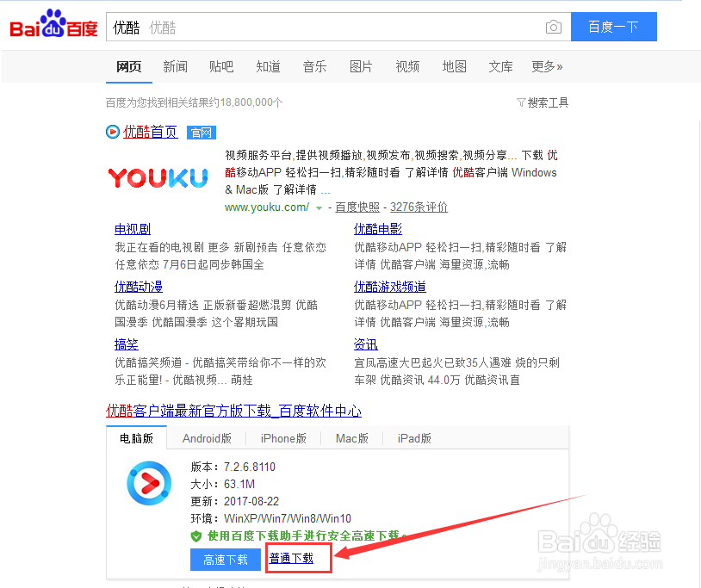Viewport: 701px width, 588px height.
Task: Click the update date 2017-08-22
Action: (251, 501)
